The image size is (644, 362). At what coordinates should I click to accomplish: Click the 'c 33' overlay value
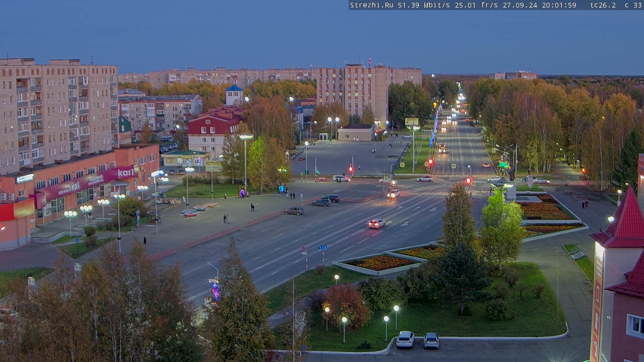tap(633, 5)
